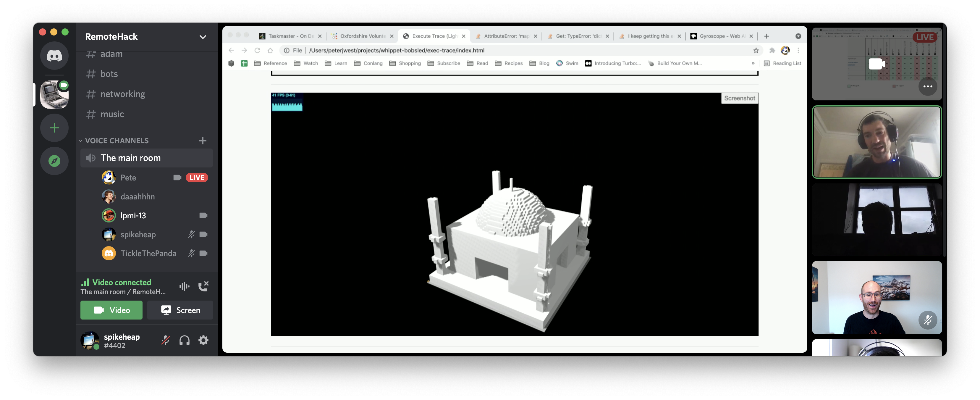Click TickleThePanda in the voice channel
980x400 pixels.
point(148,254)
